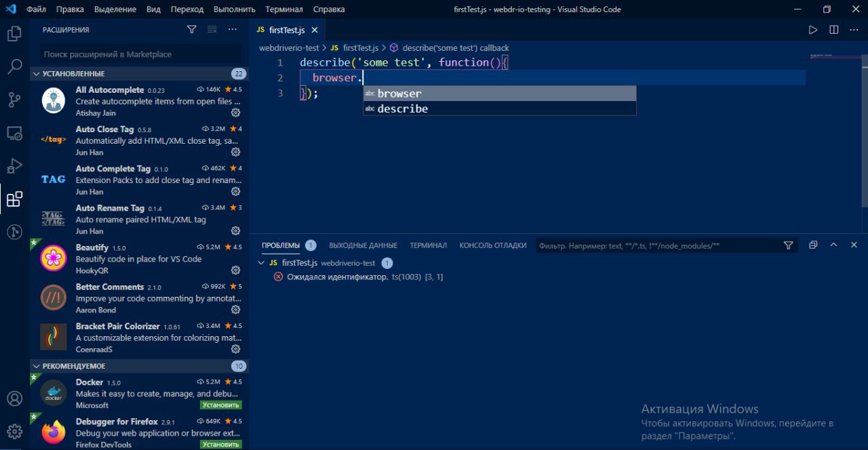
Task: Open settings gear for Auto Rename Tag
Action: click(x=235, y=230)
